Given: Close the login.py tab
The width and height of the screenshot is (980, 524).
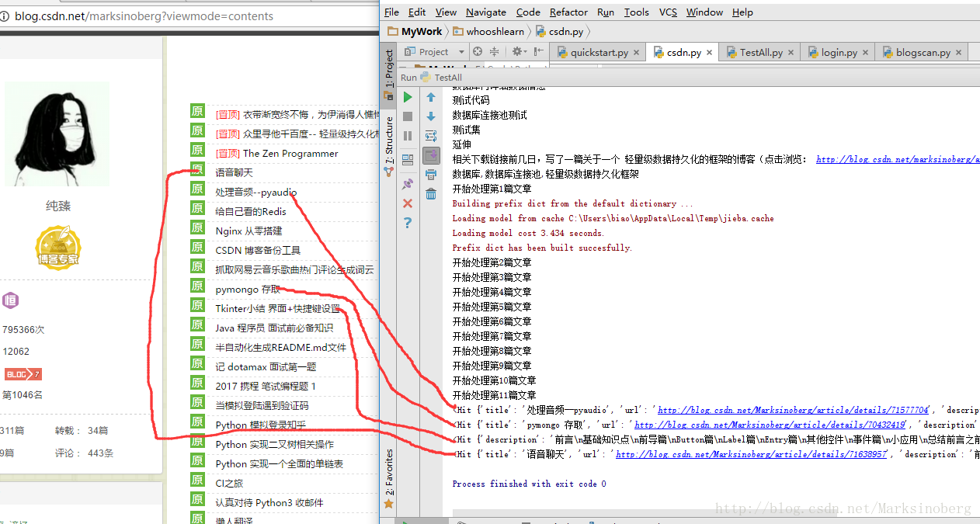Looking at the screenshot, I should pyautogui.click(x=865, y=53).
